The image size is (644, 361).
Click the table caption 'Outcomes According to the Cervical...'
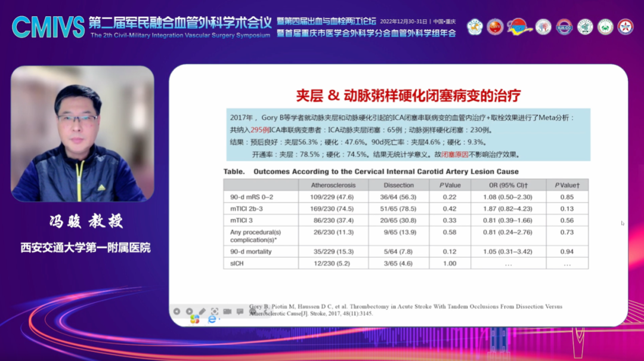(x=386, y=171)
